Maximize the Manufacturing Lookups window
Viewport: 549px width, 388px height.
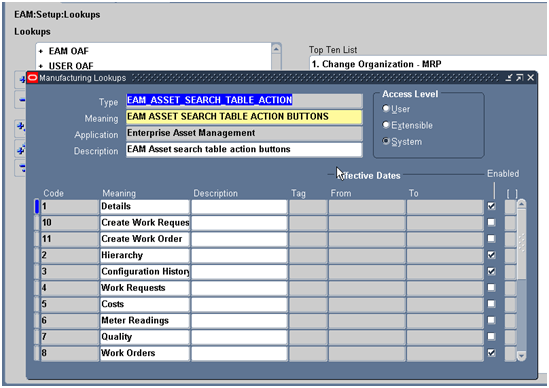[x=520, y=78]
